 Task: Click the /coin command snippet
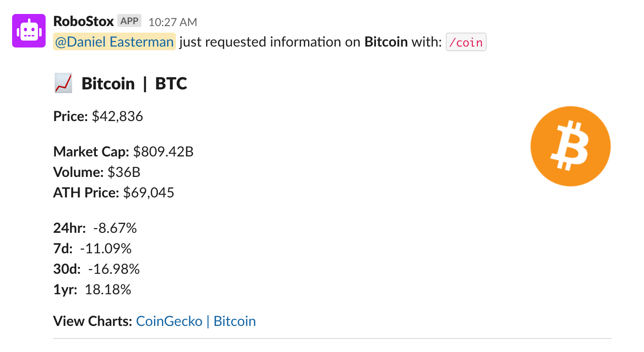466,42
